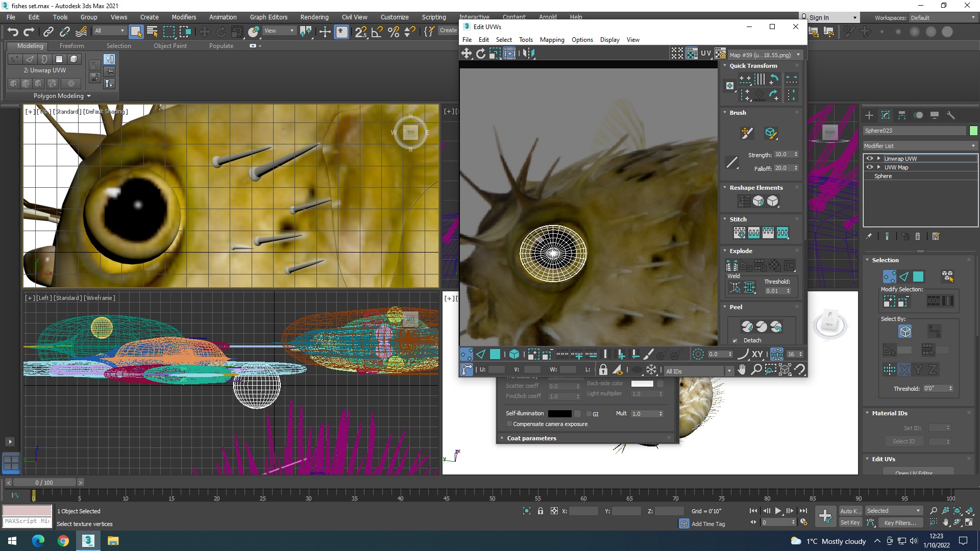
Task: Click Rotate +90 in Quick Transform
Action: point(774,79)
